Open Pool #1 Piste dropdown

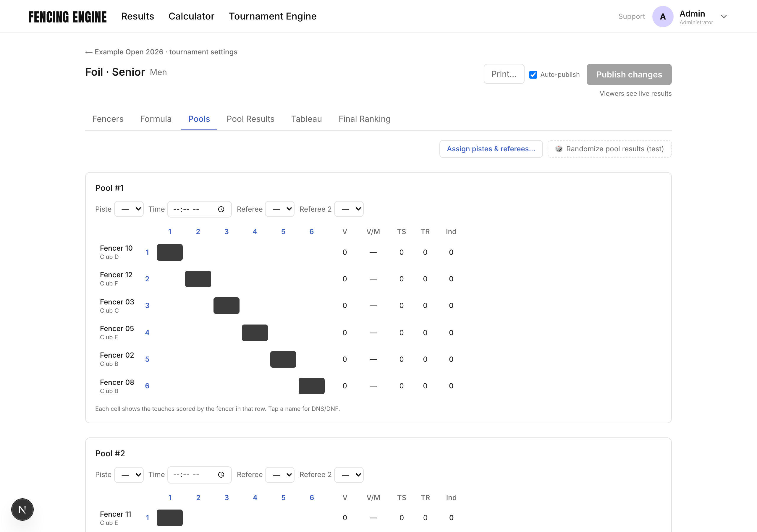[x=129, y=209]
